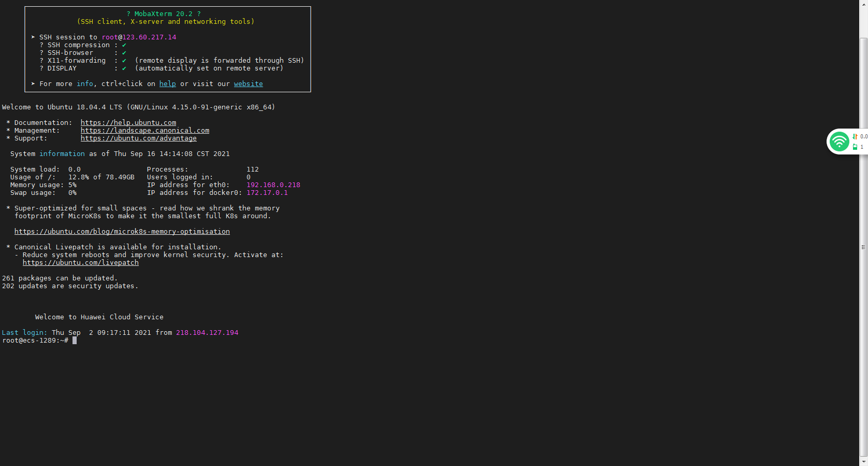Click the X11-forwarding check mark

point(124,61)
